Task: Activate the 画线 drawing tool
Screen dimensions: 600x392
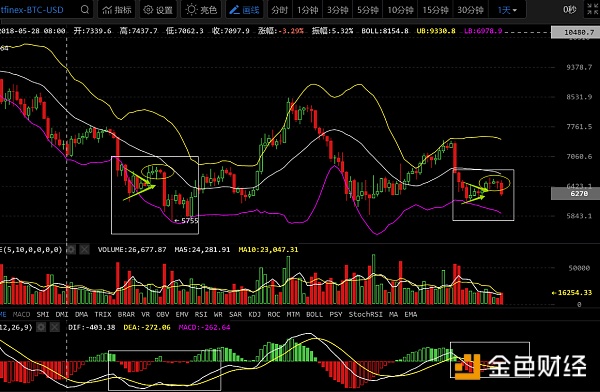Action: [244, 10]
